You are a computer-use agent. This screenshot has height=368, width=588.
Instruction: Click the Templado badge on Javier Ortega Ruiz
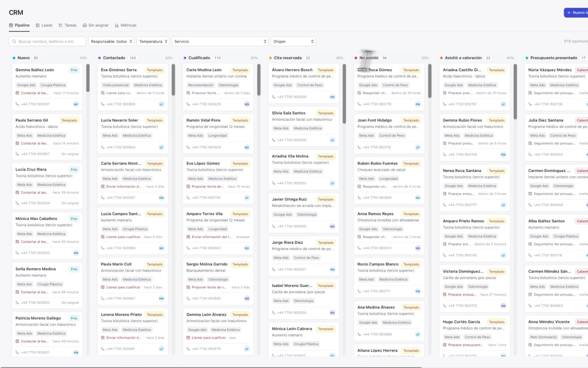click(x=326, y=199)
